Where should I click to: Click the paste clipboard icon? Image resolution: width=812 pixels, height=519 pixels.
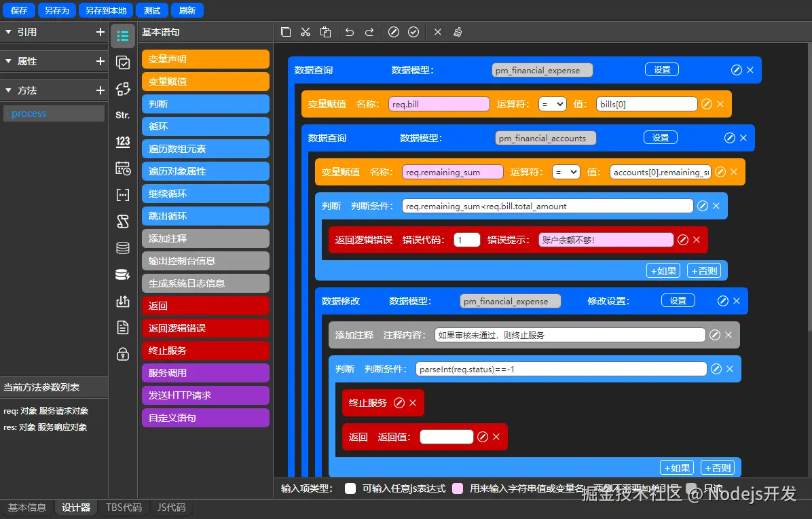pos(325,32)
